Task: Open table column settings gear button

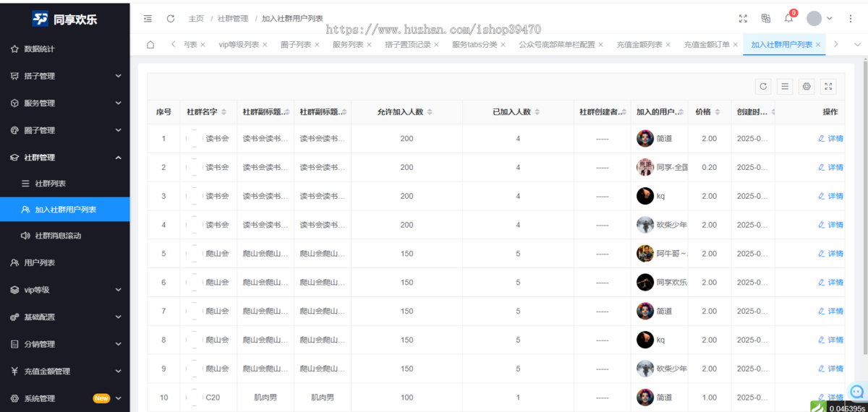Action: point(807,87)
